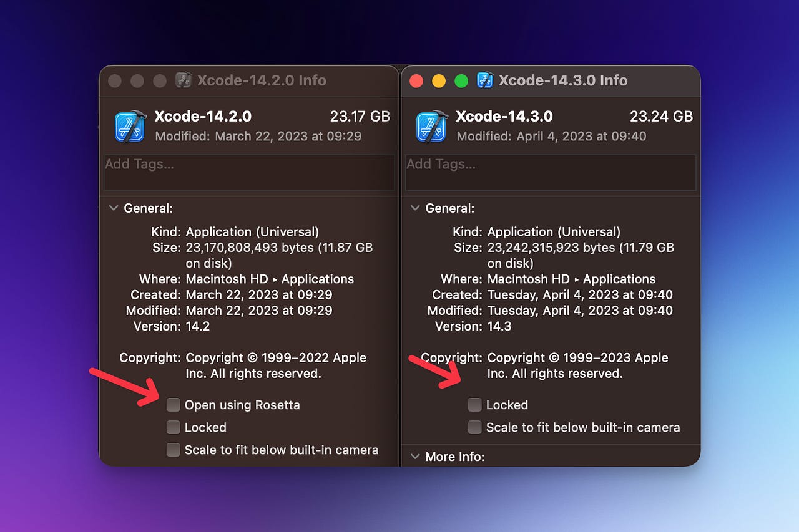The height and width of the screenshot is (532, 799).
Task: Minimize the Xcode-14.3.0 Info window
Action: (439, 81)
